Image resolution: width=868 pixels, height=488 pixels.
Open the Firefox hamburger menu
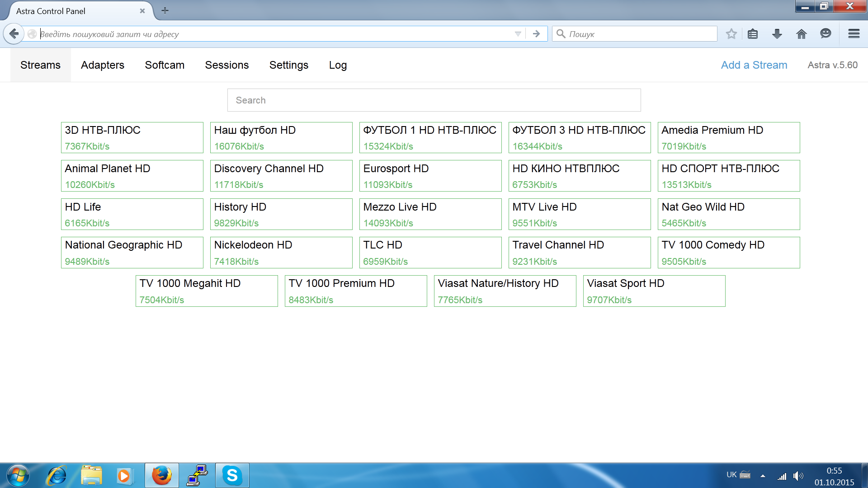(854, 34)
